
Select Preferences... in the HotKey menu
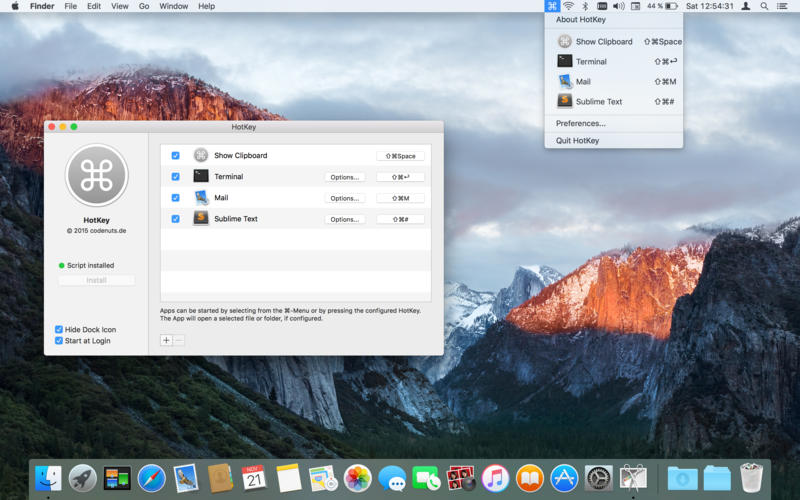[581, 123]
